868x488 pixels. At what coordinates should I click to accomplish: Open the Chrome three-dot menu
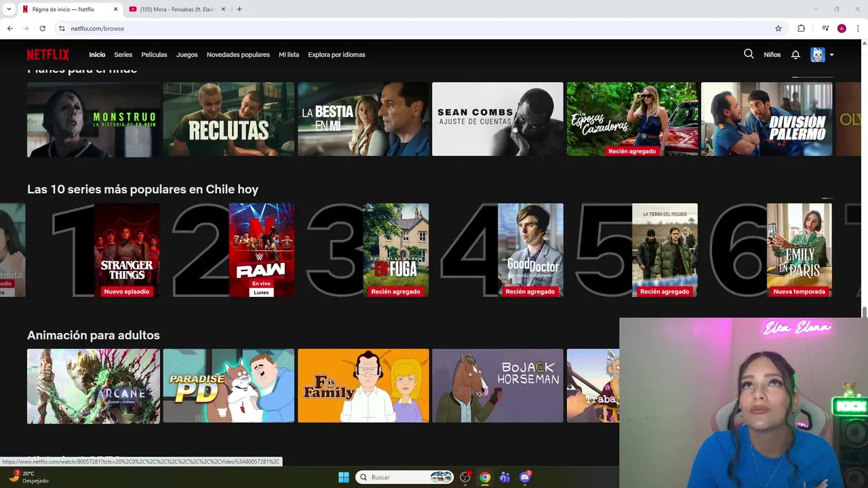(x=858, y=28)
